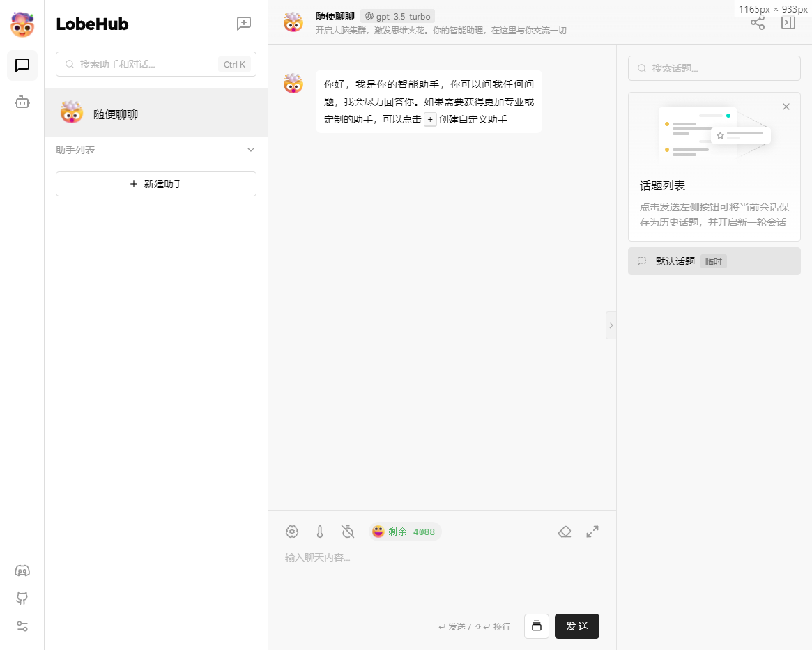Open the GitHub icon in the sidebar

(x=22, y=598)
